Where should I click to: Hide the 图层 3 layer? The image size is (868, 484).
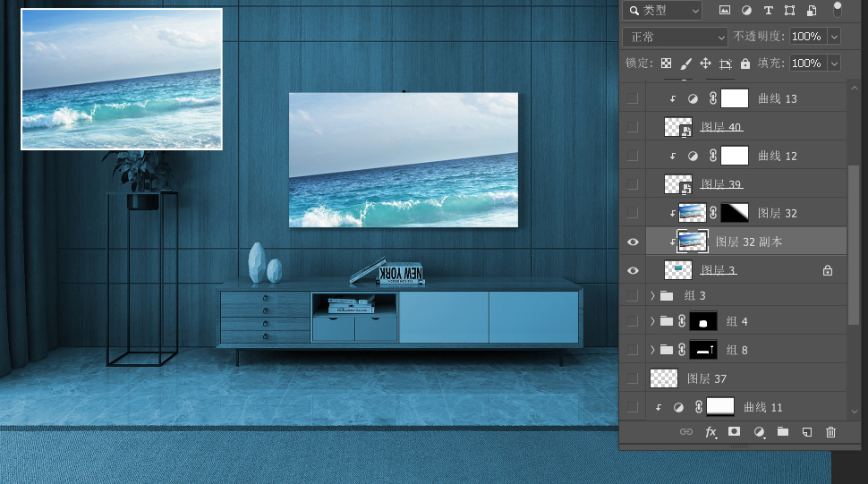[633, 270]
